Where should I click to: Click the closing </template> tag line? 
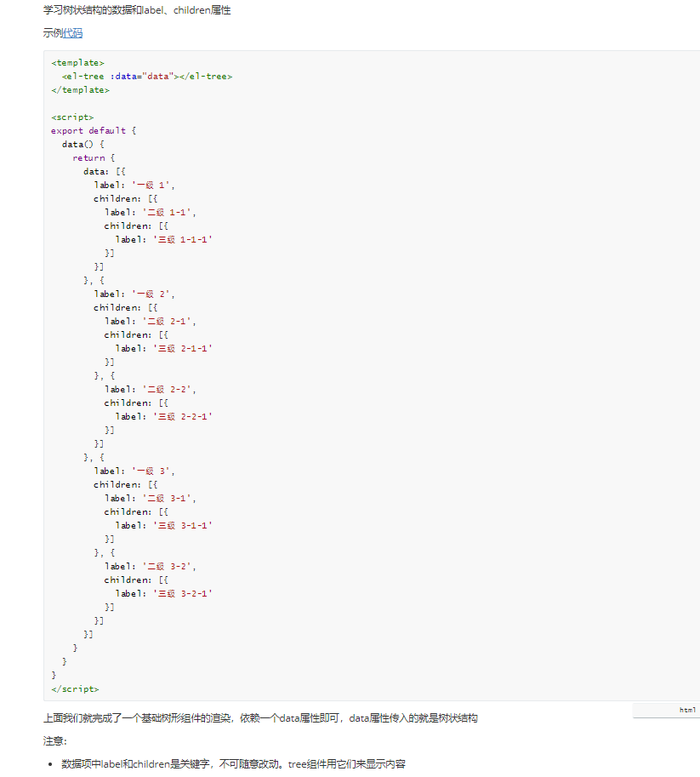click(80, 90)
